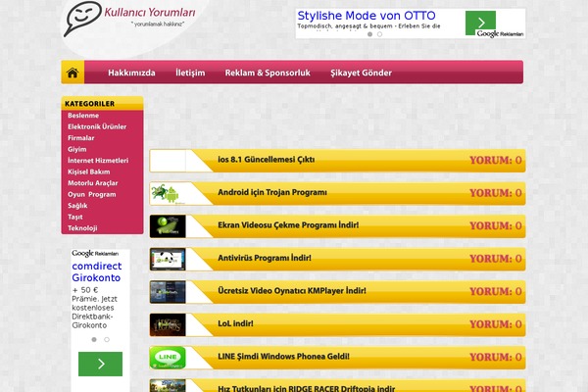Image resolution: width=588 pixels, height=392 pixels.
Task: Select Teknoloji category
Action: tap(82, 228)
